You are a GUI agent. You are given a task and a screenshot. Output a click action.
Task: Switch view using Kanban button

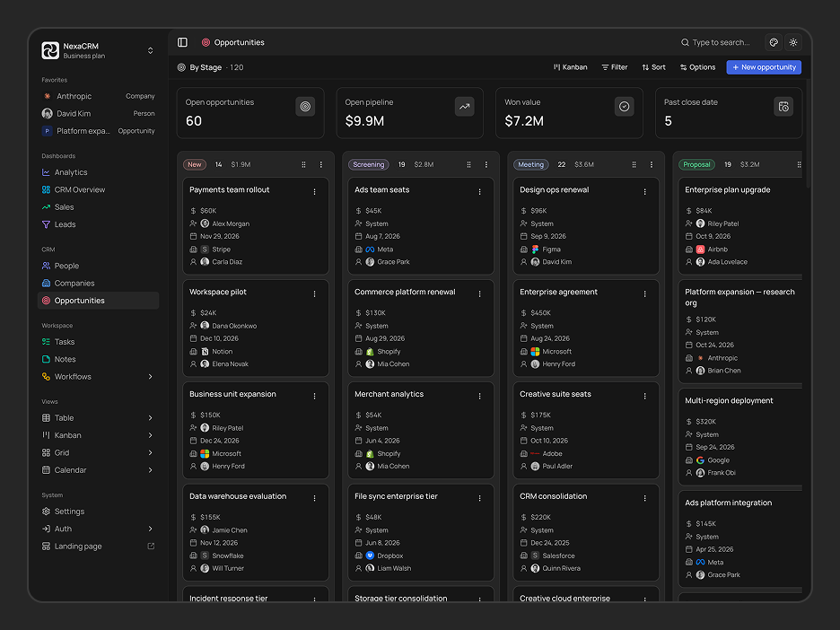click(x=570, y=67)
